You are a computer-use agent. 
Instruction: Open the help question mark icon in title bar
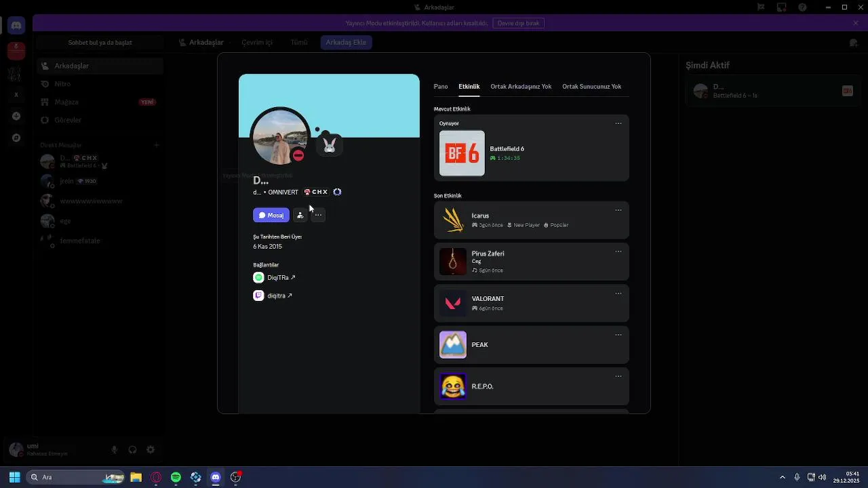click(803, 7)
